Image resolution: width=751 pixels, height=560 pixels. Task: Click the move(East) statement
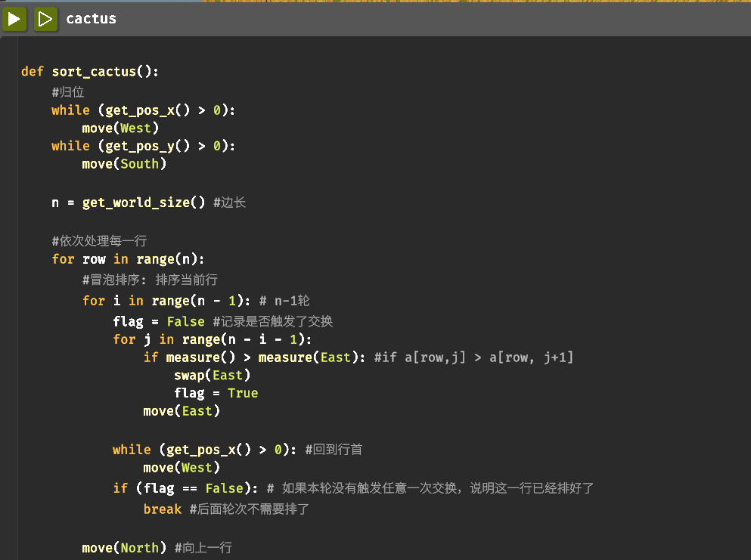coord(182,411)
